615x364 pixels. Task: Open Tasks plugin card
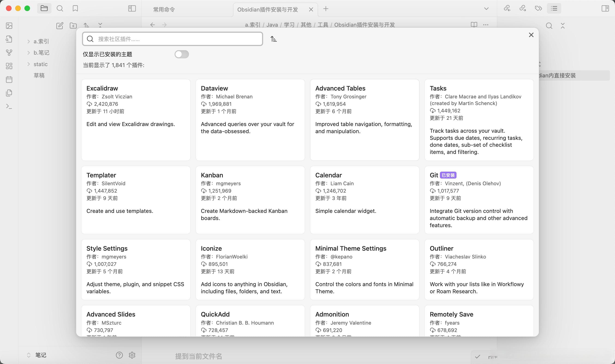(479, 120)
